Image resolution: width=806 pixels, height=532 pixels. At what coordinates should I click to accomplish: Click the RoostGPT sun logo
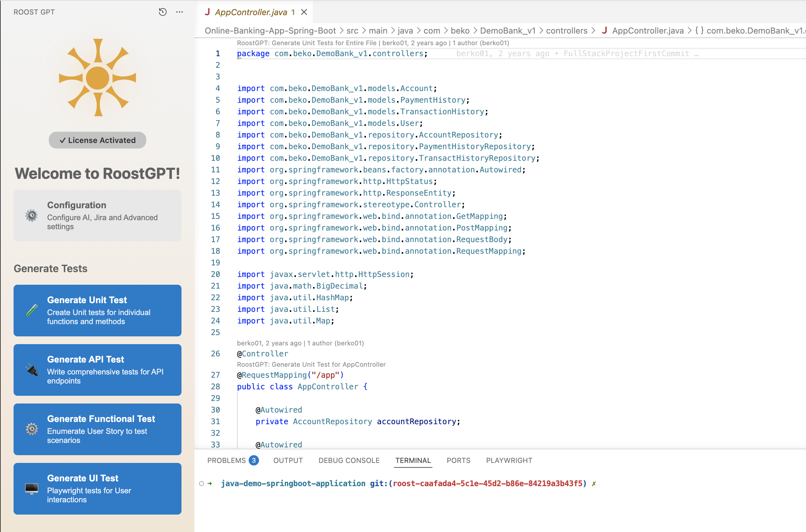(98, 79)
